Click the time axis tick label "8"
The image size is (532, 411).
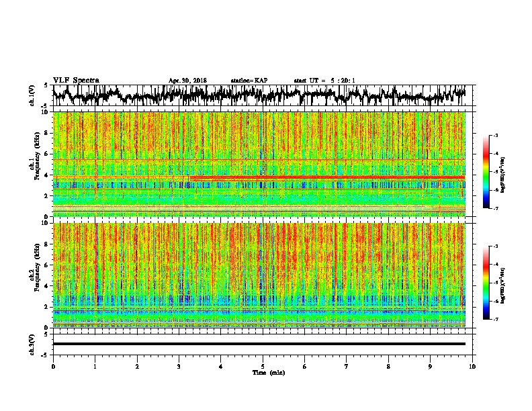click(x=388, y=367)
